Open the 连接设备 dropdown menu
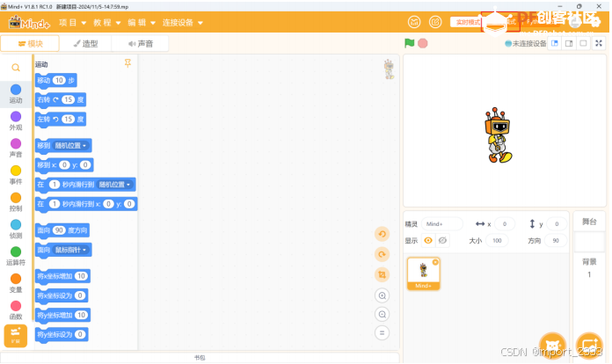 tap(182, 23)
